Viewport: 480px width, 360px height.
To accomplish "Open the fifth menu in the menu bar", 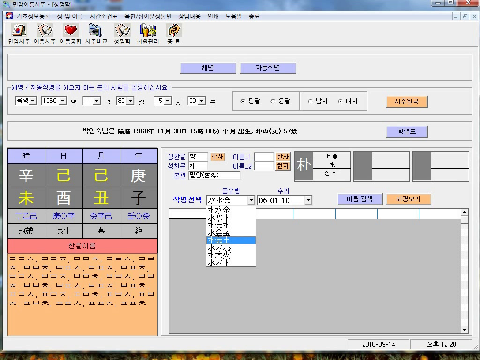I will 189,16.
